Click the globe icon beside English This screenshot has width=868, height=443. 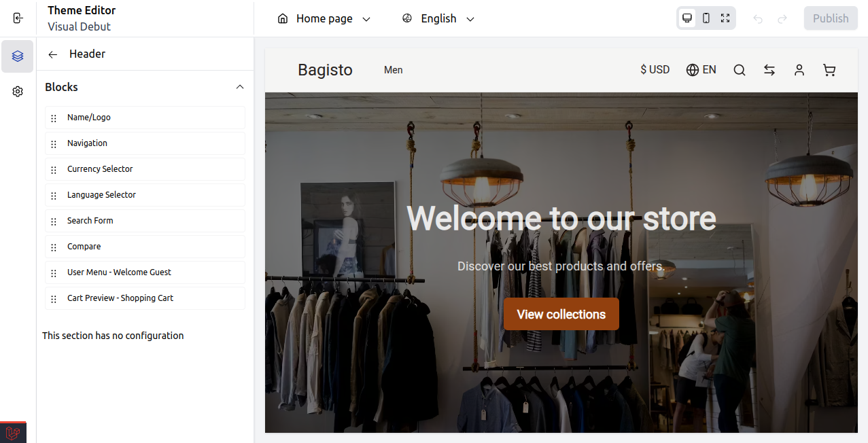[407, 18]
